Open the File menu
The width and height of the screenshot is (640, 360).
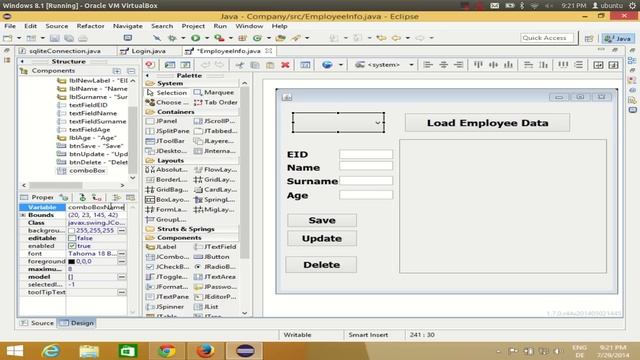pos(10,26)
